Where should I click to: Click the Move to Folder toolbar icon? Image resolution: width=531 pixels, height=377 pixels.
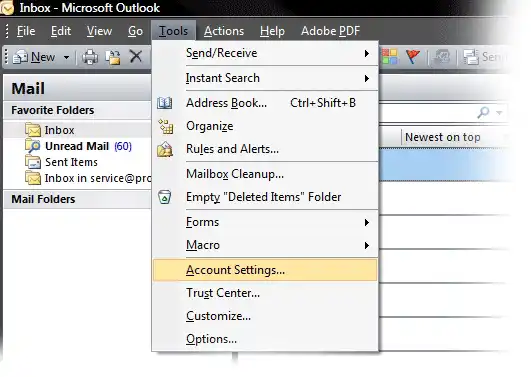[x=113, y=57]
